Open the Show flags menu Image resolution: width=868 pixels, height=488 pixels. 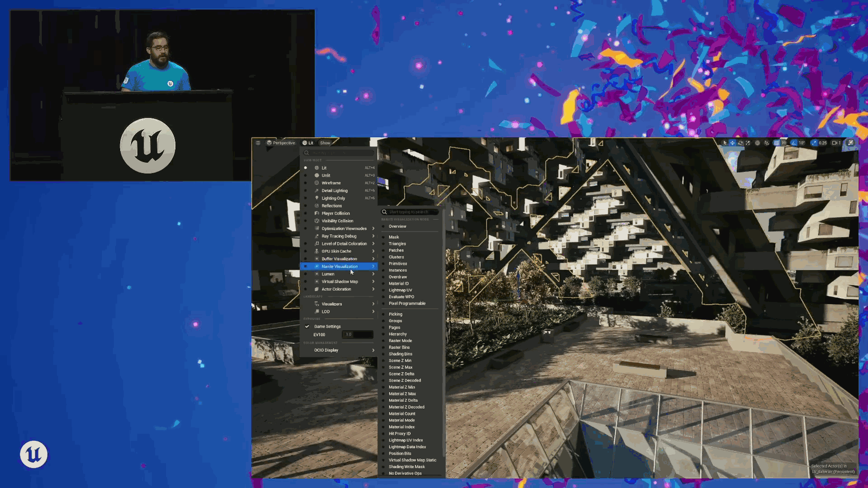[x=325, y=143]
